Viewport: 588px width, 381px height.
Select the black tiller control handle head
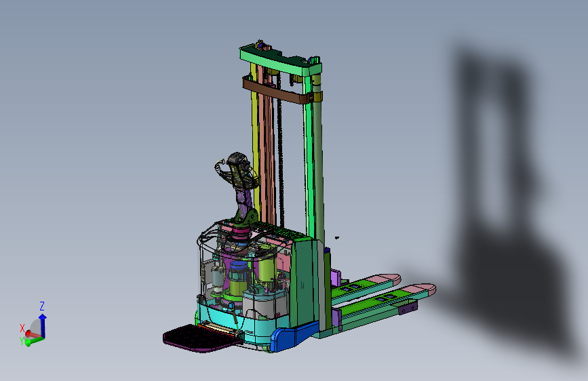[x=239, y=169]
